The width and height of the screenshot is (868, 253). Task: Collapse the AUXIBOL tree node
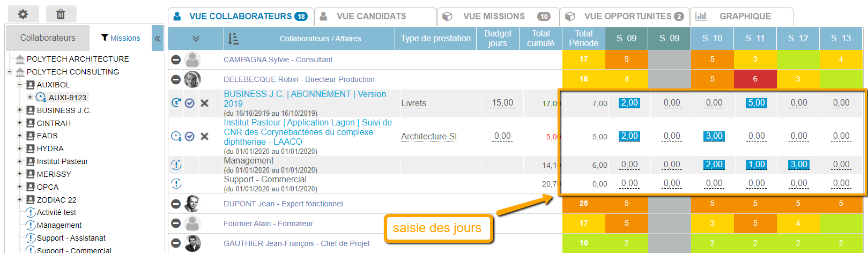[x=20, y=85]
